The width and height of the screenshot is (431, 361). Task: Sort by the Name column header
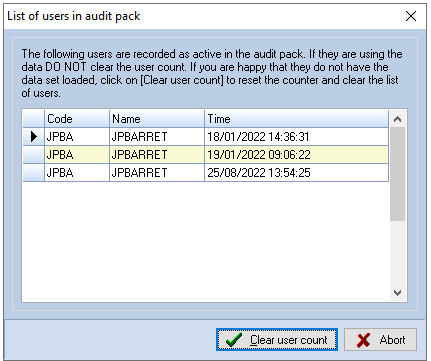click(x=157, y=119)
